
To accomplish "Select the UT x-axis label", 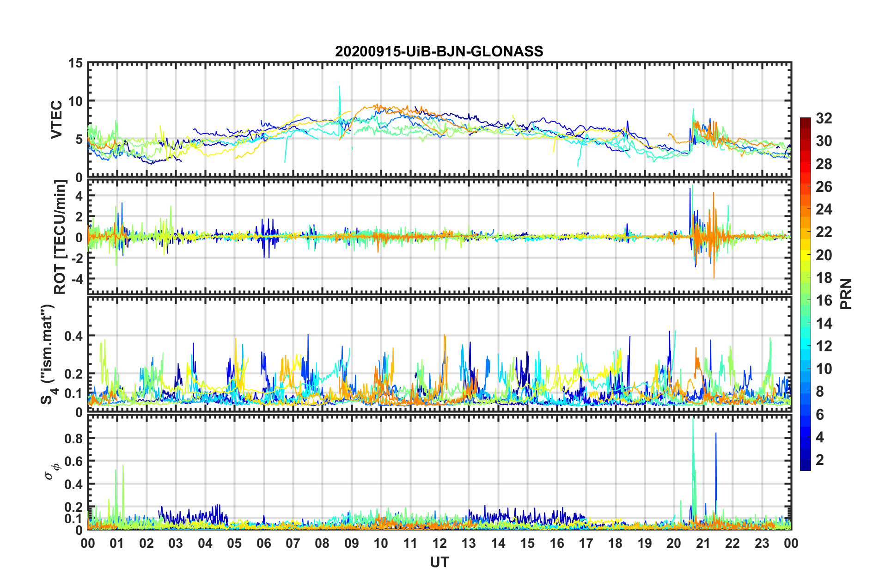I will (439, 562).
